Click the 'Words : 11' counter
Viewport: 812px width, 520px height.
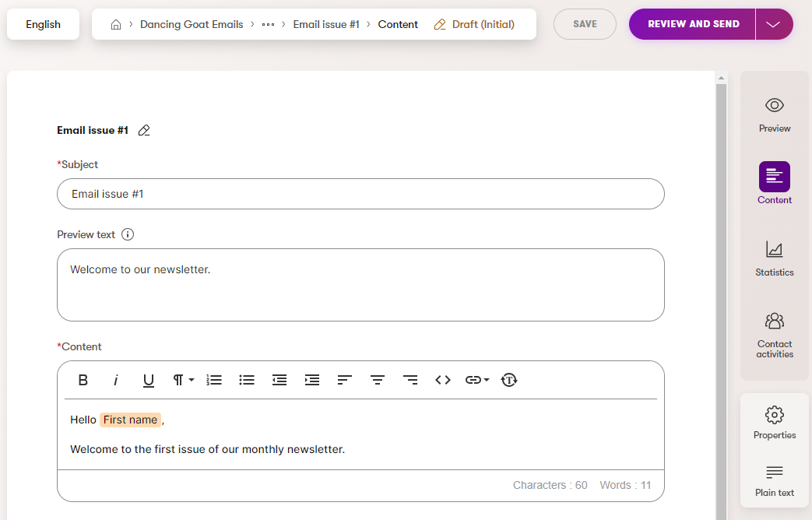pos(625,485)
